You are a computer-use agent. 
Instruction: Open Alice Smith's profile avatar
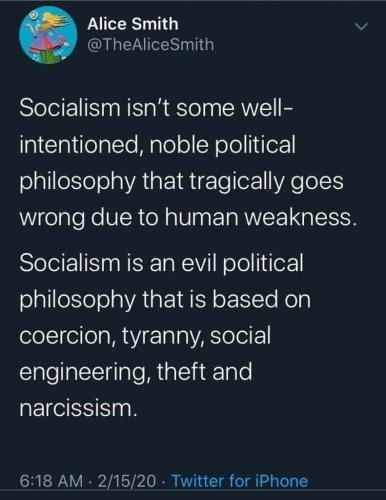coord(48,35)
